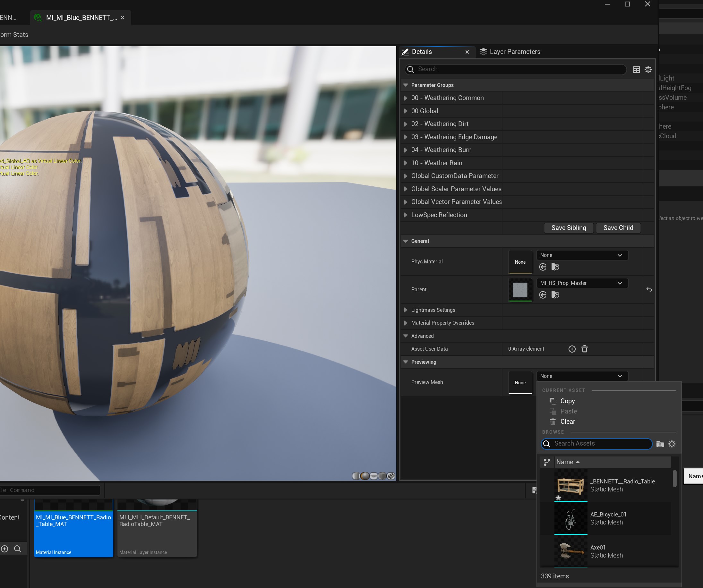This screenshot has height=588, width=703.
Task: Expand Material Property Overrides
Action: point(405,323)
